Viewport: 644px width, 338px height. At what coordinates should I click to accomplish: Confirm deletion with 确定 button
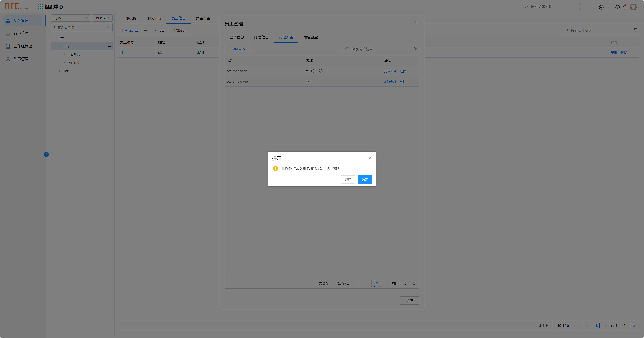(365, 180)
